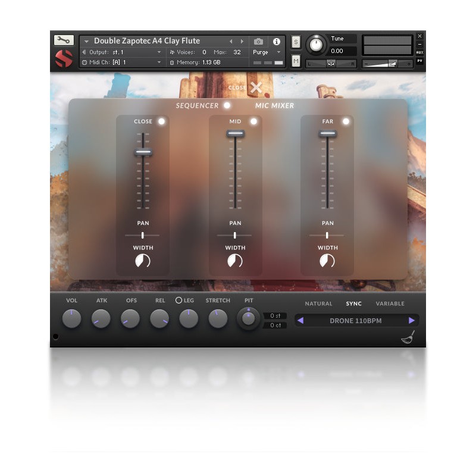Click the Tune value field
The width and height of the screenshot is (476, 476).
[337, 51]
